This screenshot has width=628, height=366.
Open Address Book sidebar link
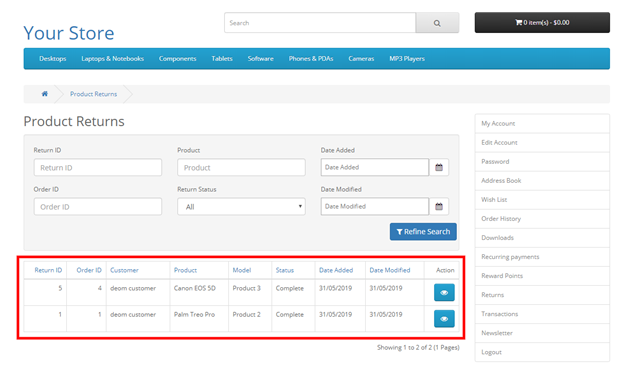(542, 181)
